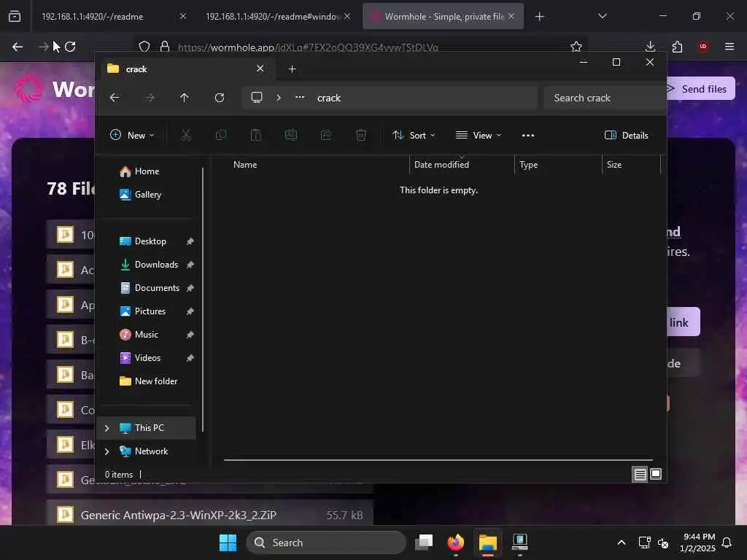Image resolution: width=747 pixels, height=560 pixels.
Task: Open Videos quick access folder
Action: [147, 357]
